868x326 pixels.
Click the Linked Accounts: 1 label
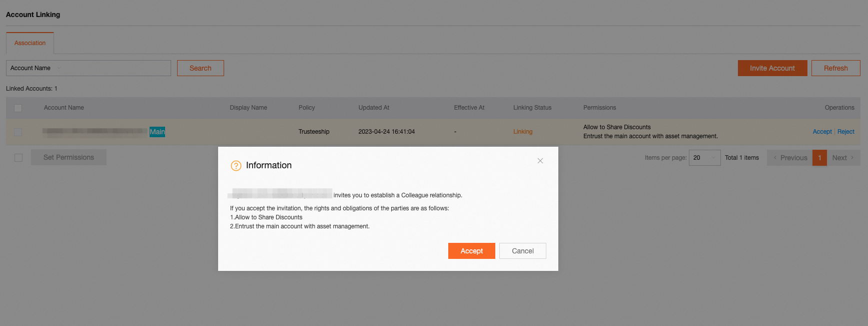coord(32,89)
